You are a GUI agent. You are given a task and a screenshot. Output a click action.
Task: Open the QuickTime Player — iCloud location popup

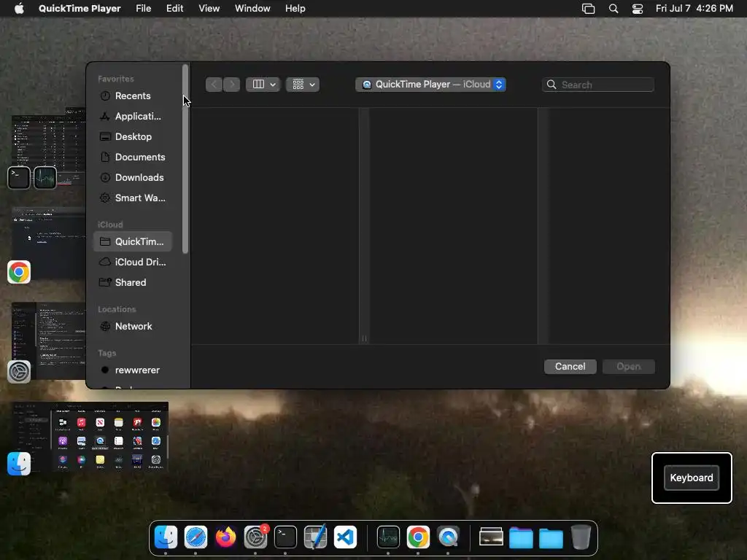click(x=430, y=85)
